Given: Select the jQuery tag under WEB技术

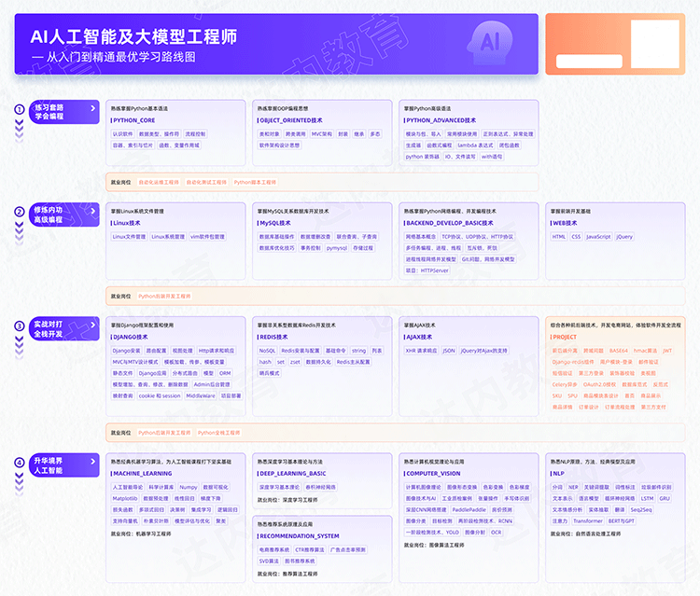Looking at the screenshot, I should coord(624,236).
